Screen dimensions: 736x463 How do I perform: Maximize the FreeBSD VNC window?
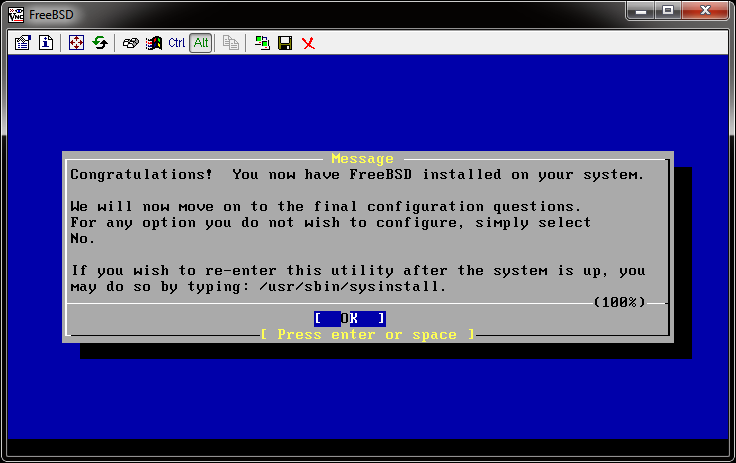(x=668, y=11)
